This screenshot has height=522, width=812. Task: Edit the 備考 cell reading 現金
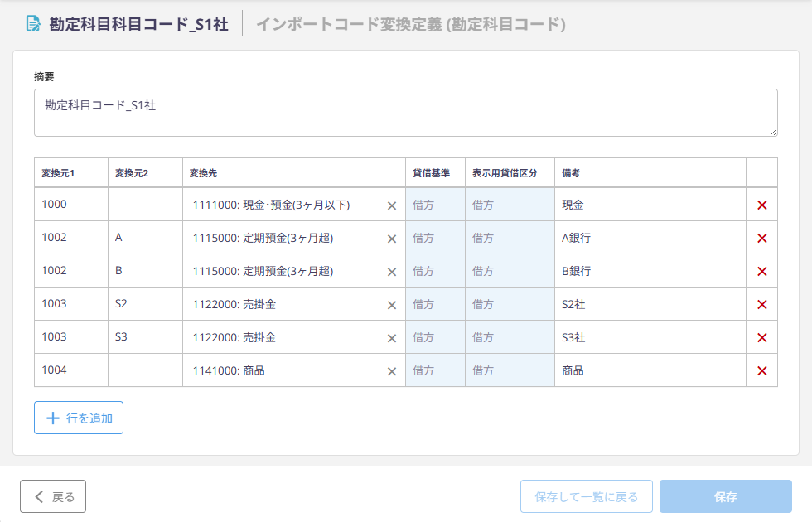[650, 205]
